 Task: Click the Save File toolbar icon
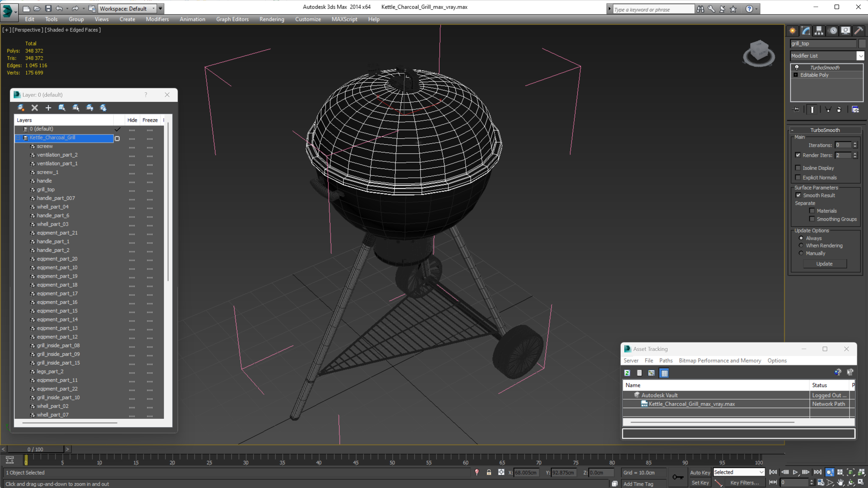tap(48, 9)
